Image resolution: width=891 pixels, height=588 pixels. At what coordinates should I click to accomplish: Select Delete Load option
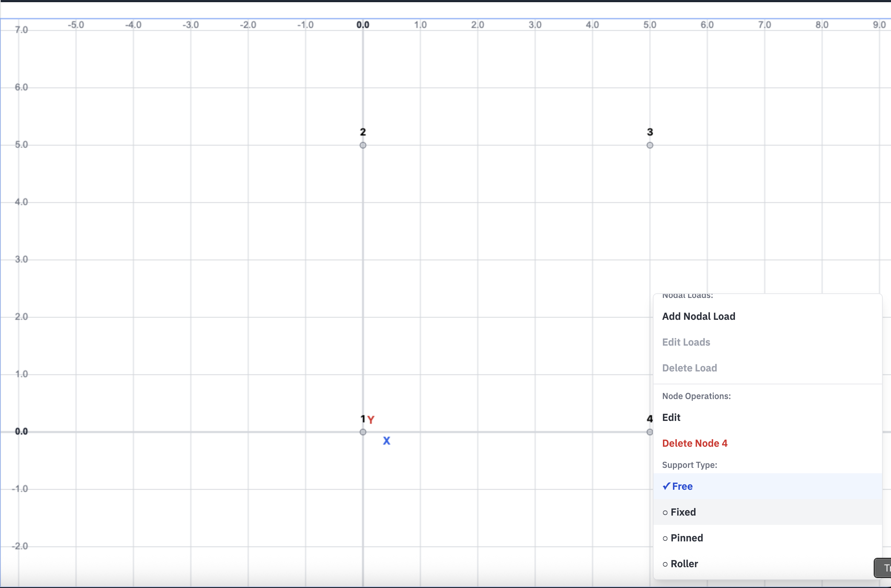point(689,368)
